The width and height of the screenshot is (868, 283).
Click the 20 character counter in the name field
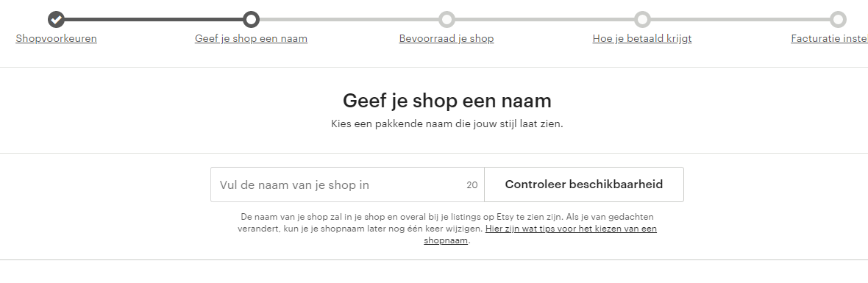(472, 185)
